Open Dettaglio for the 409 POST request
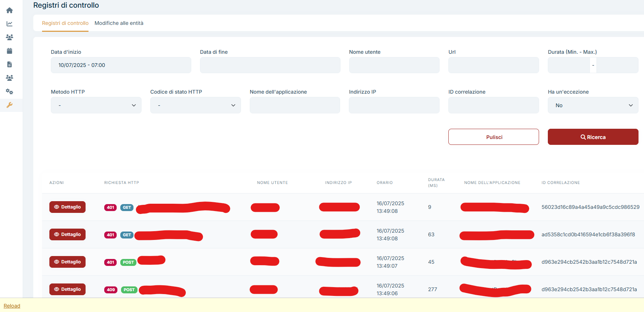This screenshot has height=312, width=644. tap(67, 289)
